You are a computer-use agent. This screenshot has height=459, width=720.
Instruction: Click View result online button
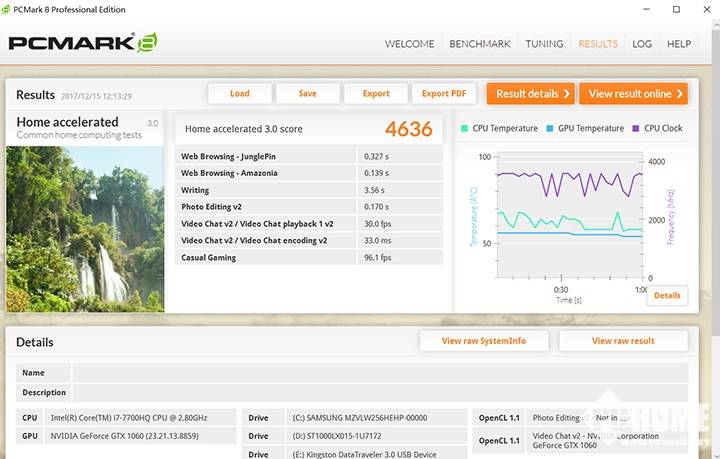pyautogui.click(x=634, y=94)
